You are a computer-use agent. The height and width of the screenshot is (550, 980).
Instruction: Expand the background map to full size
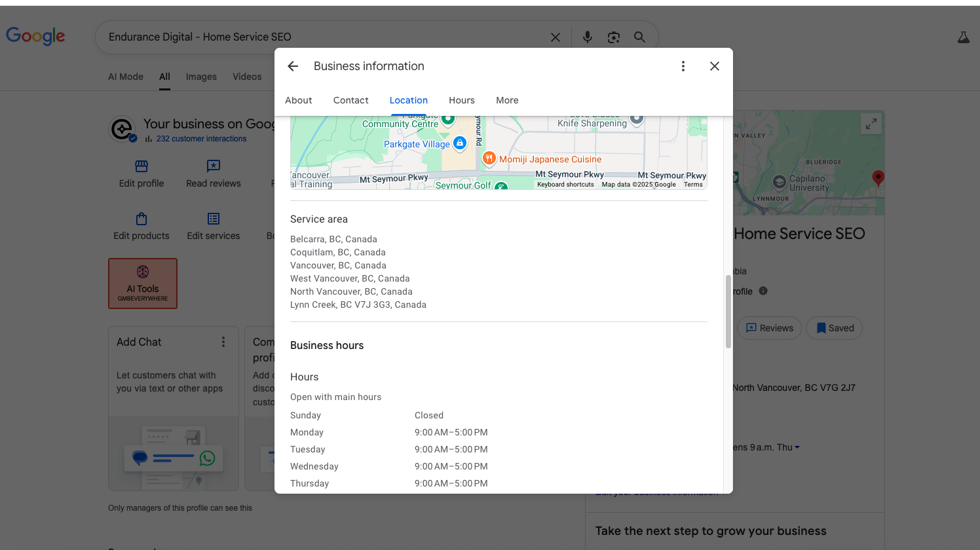(871, 124)
